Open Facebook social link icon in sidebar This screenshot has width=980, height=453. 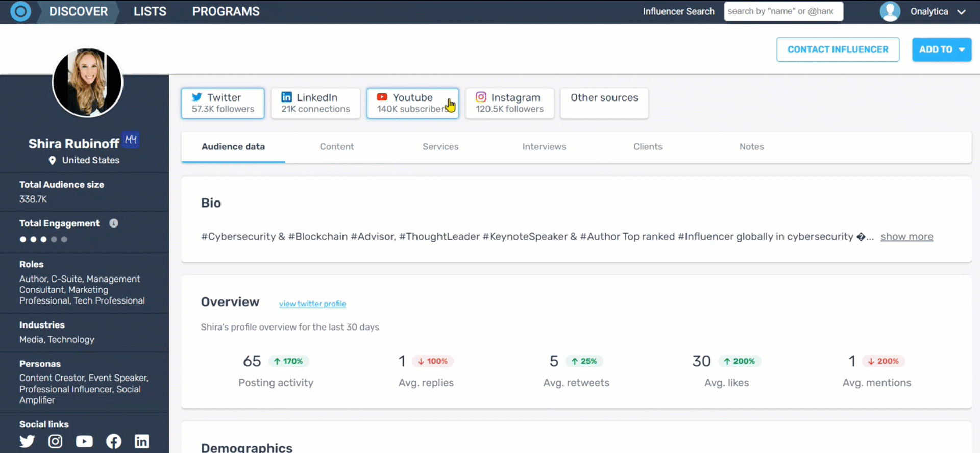(x=113, y=441)
